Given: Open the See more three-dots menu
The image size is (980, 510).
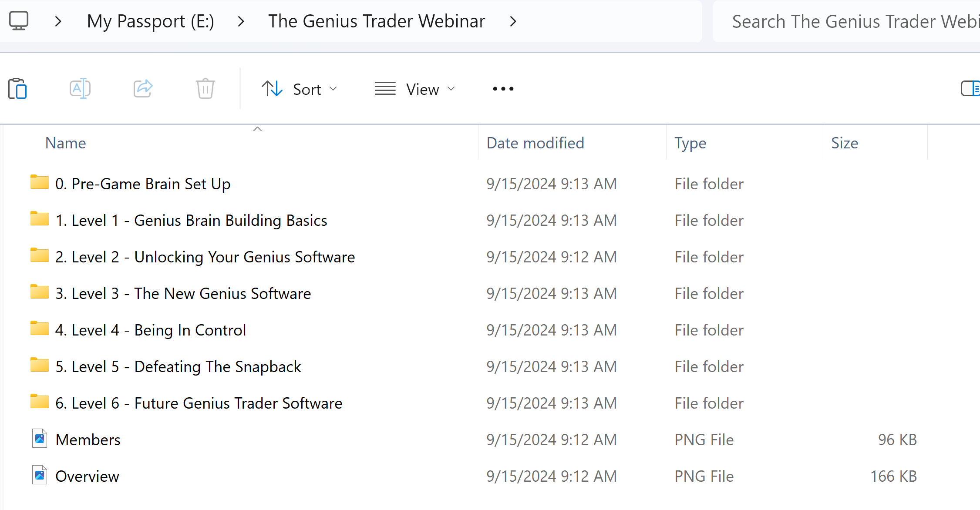Looking at the screenshot, I should click(x=503, y=89).
